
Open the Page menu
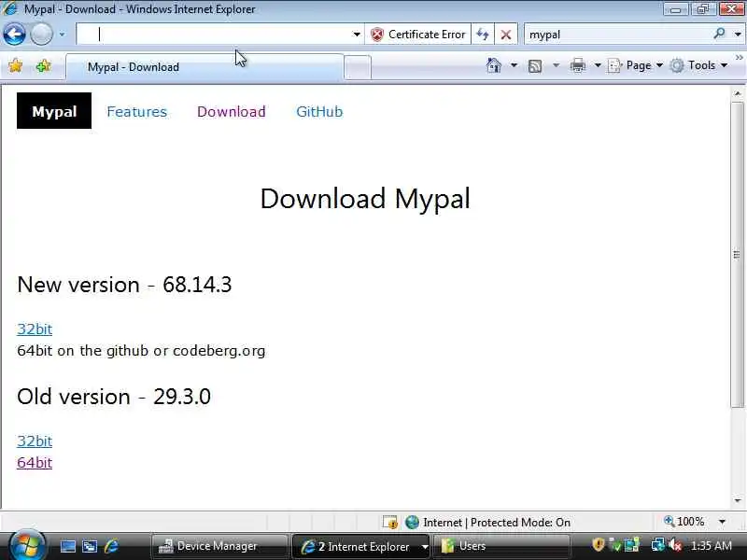pyautogui.click(x=636, y=65)
